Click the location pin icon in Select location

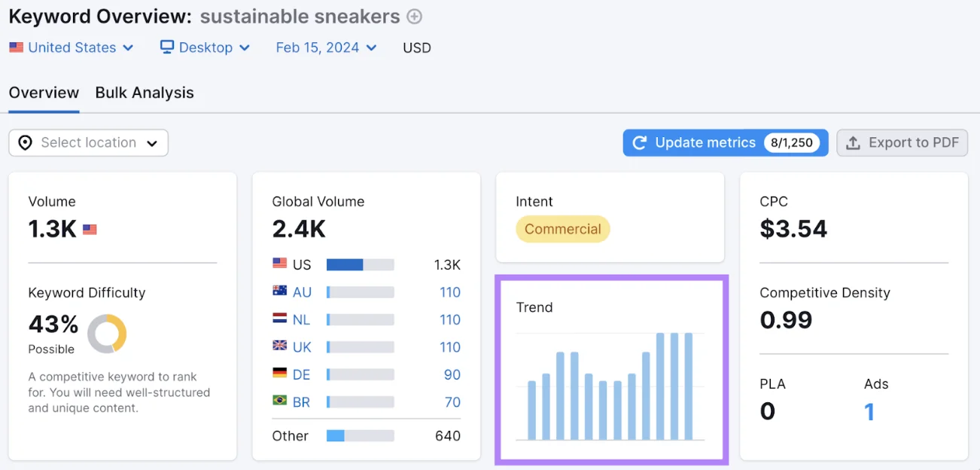[25, 142]
